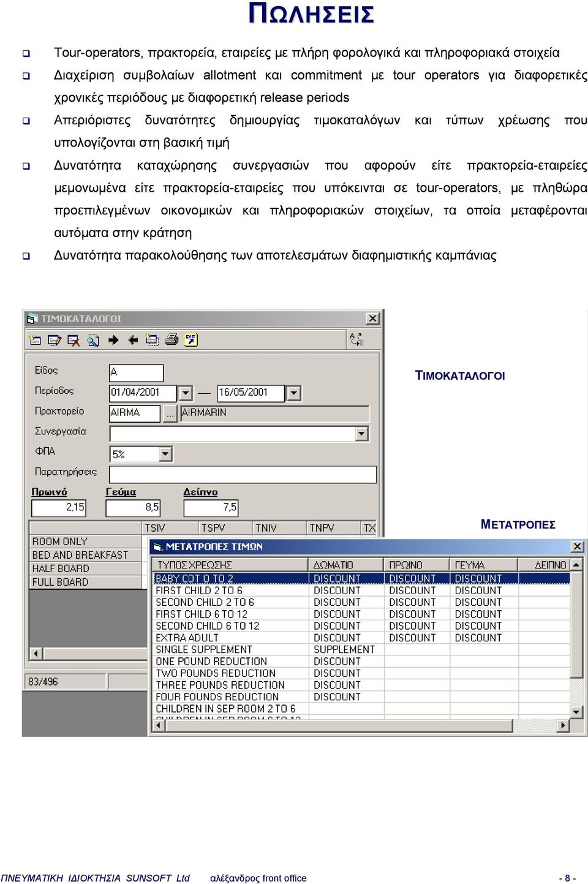
Task: Go to previous record with left arrow
Action: click(x=133, y=340)
